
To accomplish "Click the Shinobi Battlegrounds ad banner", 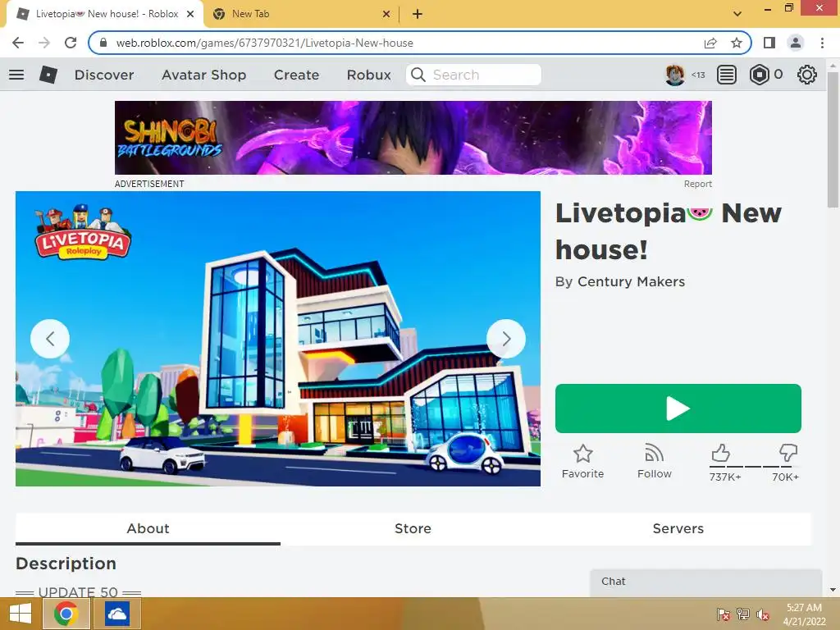I will click(413, 138).
